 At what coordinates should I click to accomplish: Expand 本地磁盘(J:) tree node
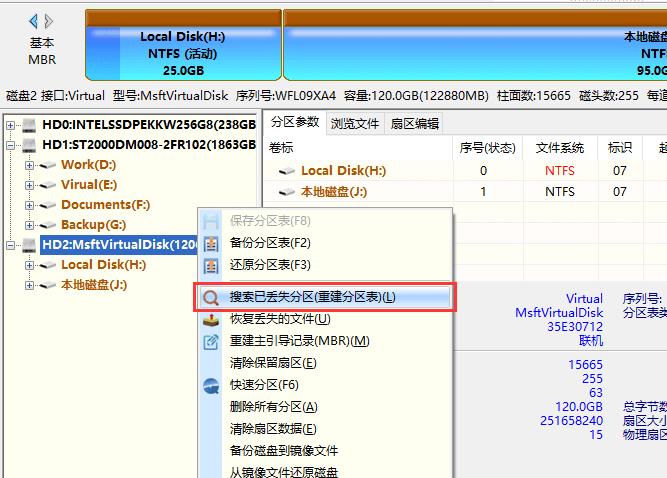point(29,285)
